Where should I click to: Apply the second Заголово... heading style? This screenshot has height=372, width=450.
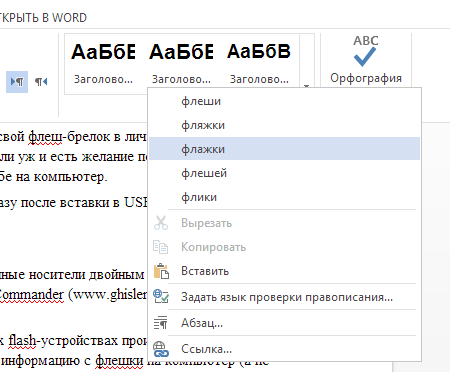(x=181, y=63)
